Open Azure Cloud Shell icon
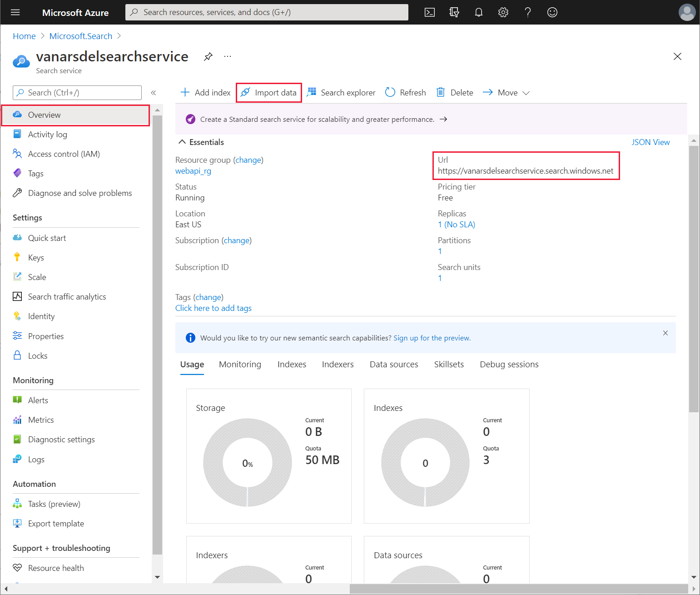Screen dimensions: 700x595 [429, 12]
